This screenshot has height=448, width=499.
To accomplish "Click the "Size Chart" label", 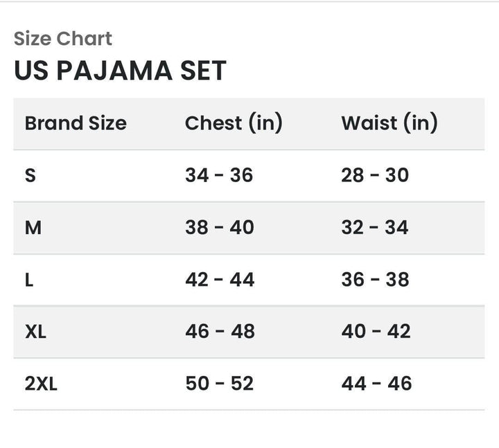I will tap(63, 39).
